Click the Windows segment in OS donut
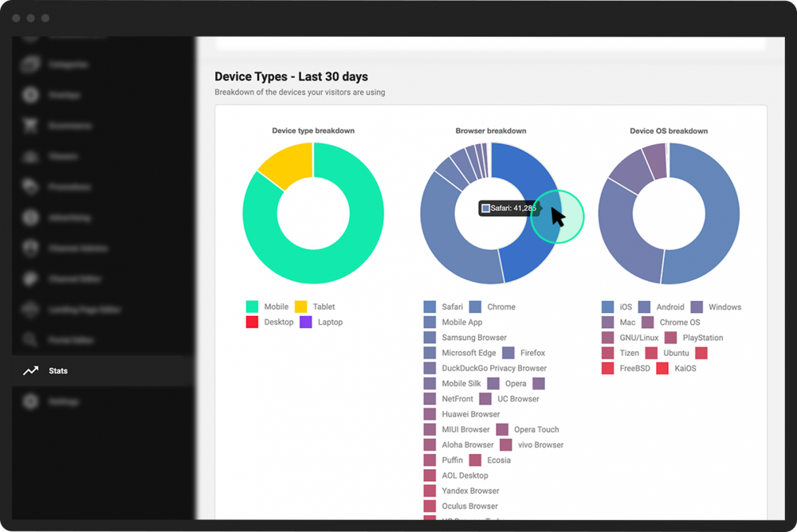The image size is (797, 532). click(630, 170)
